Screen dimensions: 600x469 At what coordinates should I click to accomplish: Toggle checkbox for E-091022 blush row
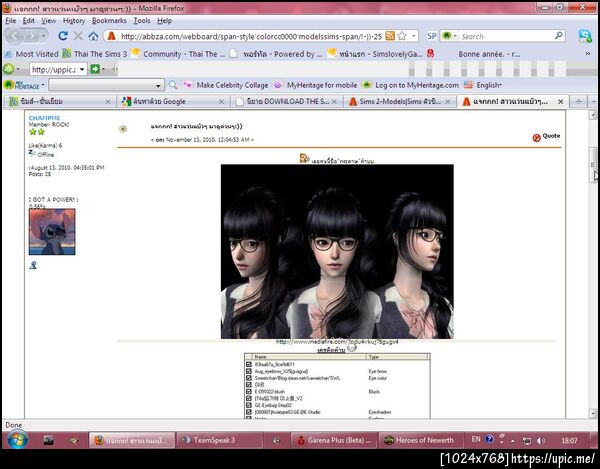click(249, 392)
